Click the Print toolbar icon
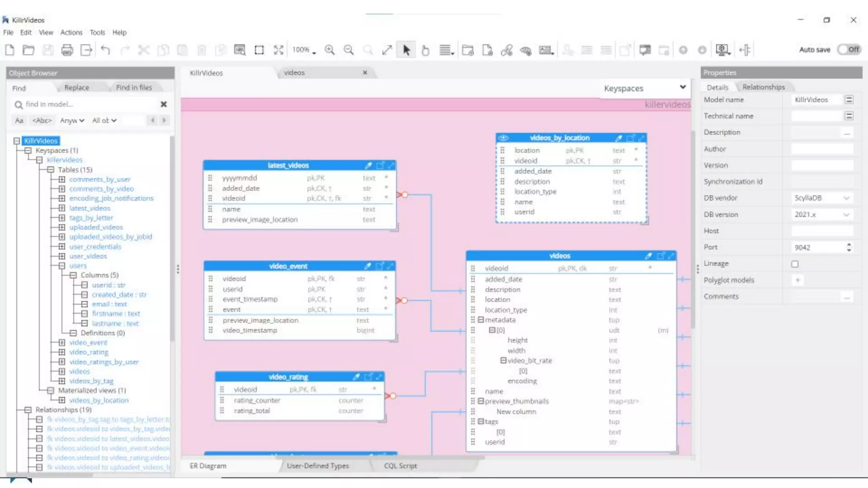Screen dimensions: 868x488 [x=67, y=50]
